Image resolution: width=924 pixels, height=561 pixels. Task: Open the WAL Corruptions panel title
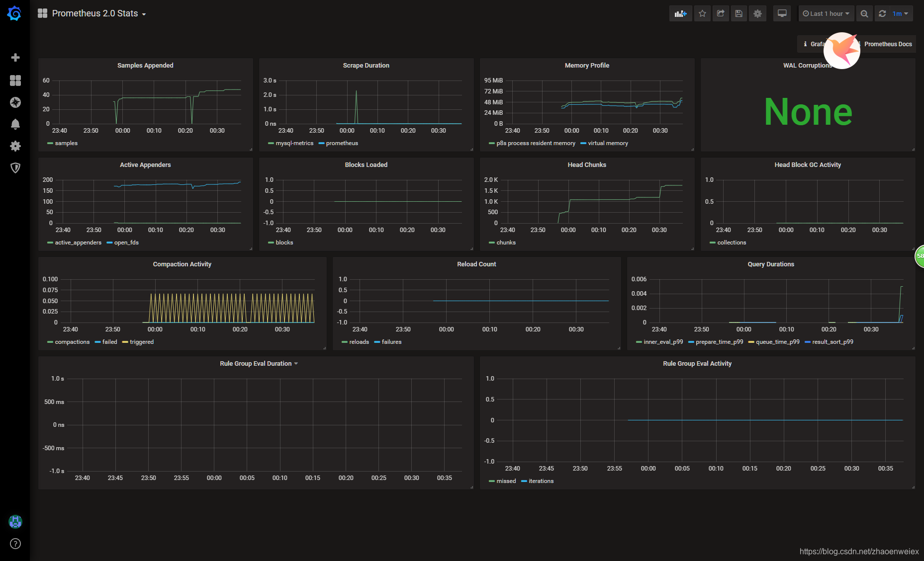point(808,66)
